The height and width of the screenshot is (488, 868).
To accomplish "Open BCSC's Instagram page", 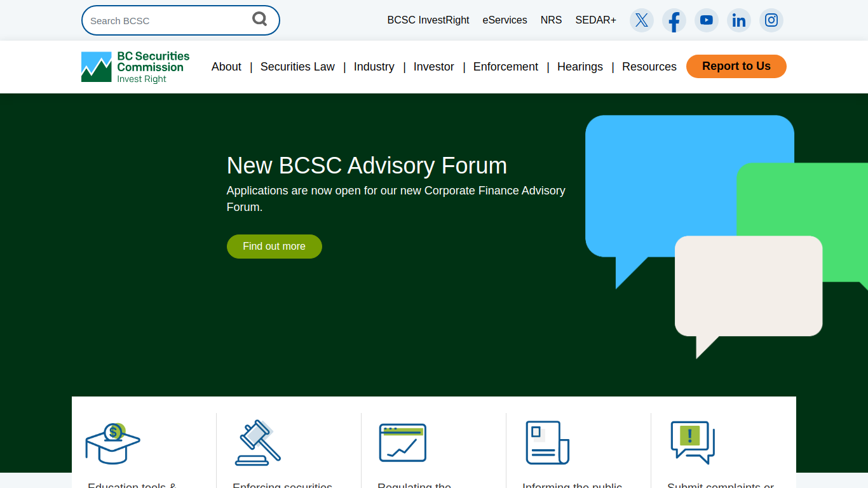I will (x=771, y=20).
